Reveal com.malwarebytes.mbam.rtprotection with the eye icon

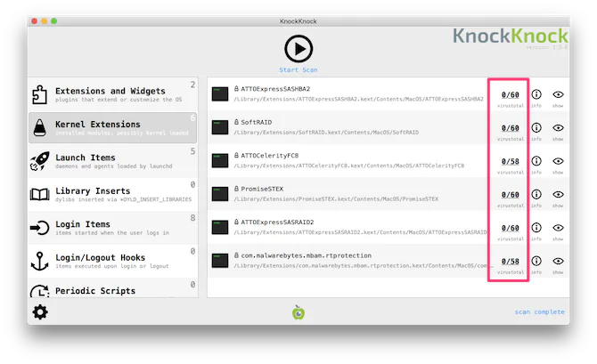coord(558,261)
